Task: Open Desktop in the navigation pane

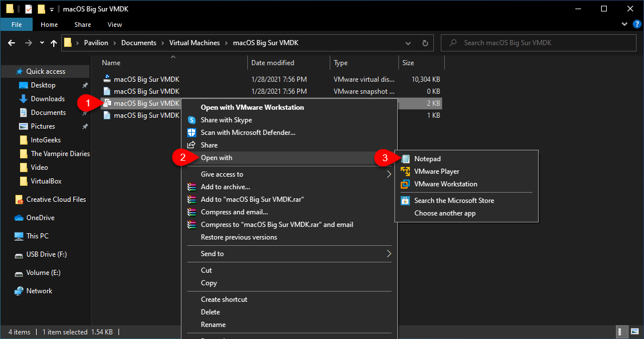Action: 43,85
